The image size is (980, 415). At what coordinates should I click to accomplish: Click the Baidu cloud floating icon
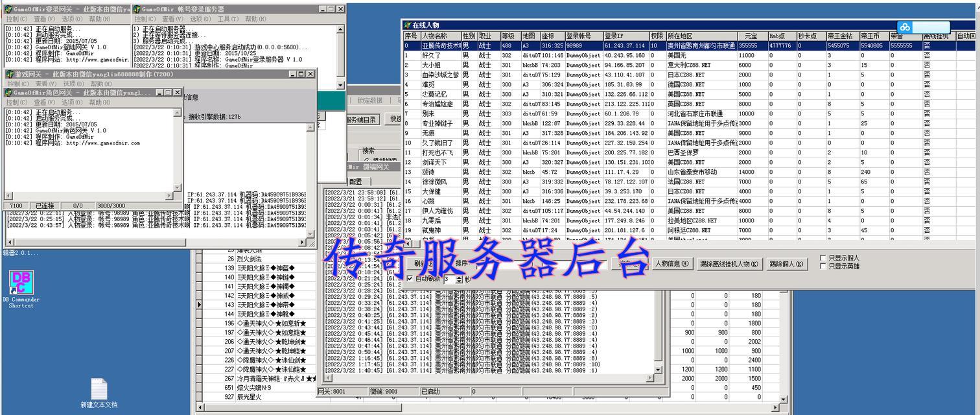pos(905,27)
